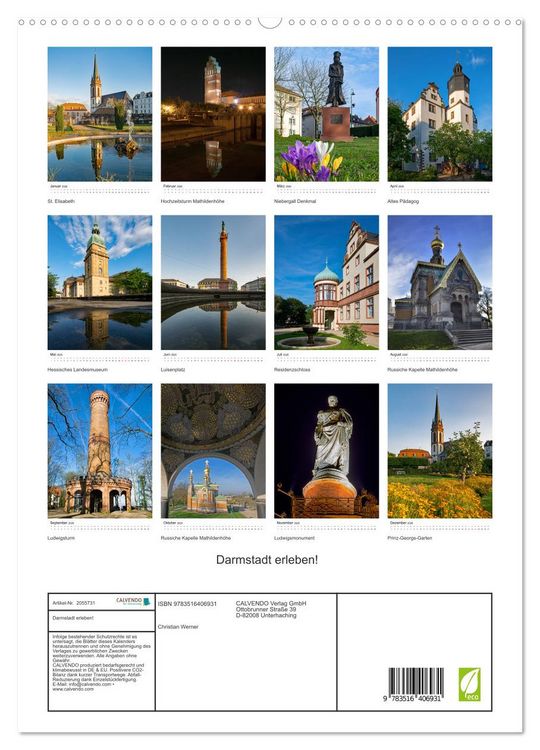Open the October Russische Kapelle archway photo
The height and width of the screenshot is (750, 540).
coord(213,451)
